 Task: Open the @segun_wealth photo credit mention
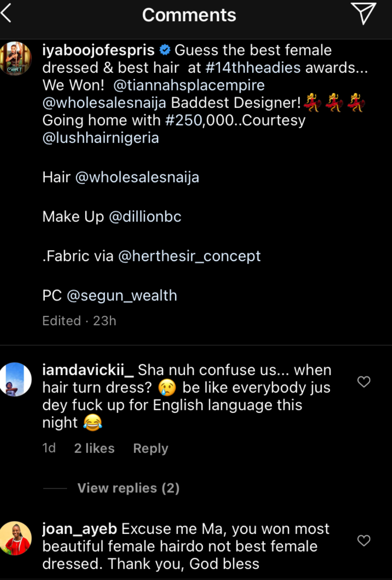122,296
